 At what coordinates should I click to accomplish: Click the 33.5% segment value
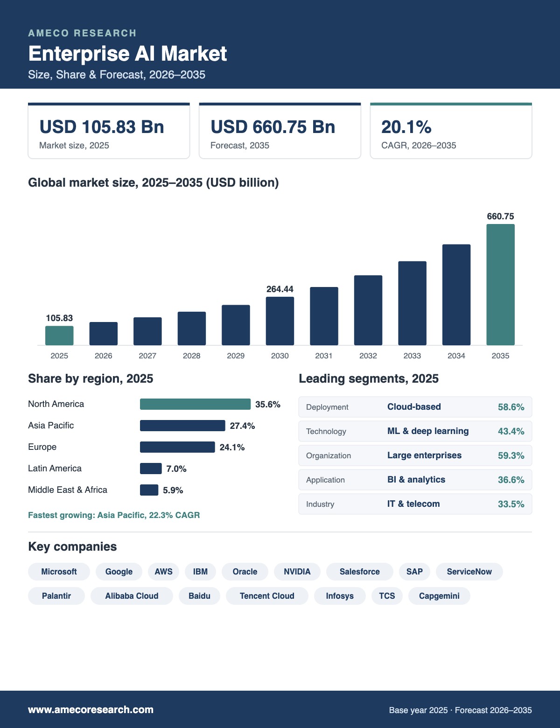pos(511,504)
